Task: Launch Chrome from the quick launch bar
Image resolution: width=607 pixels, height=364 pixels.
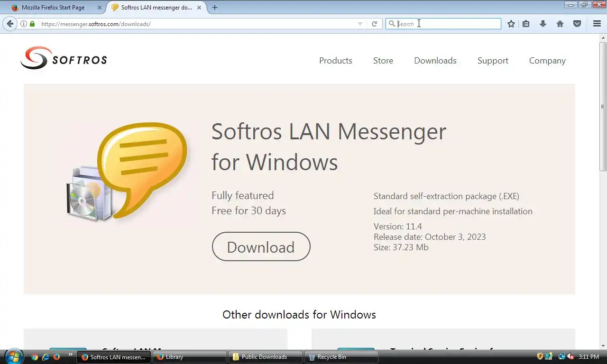Action: pos(35,357)
